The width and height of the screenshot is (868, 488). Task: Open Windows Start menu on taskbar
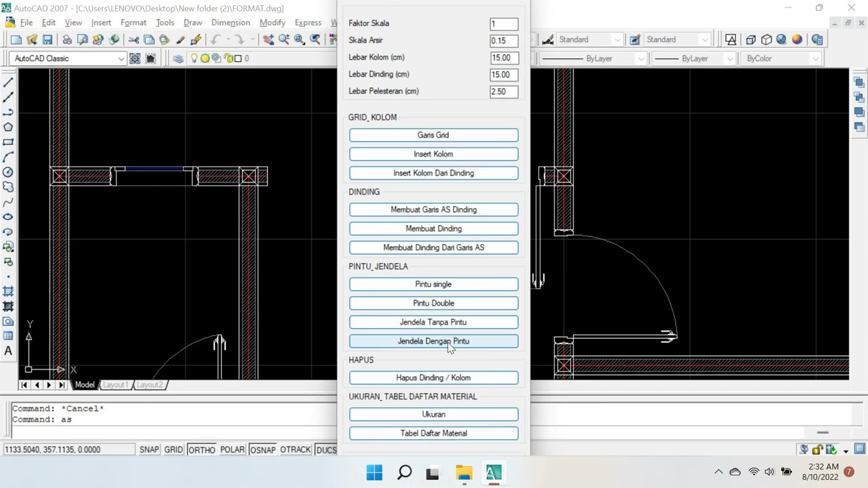(374, 472)
